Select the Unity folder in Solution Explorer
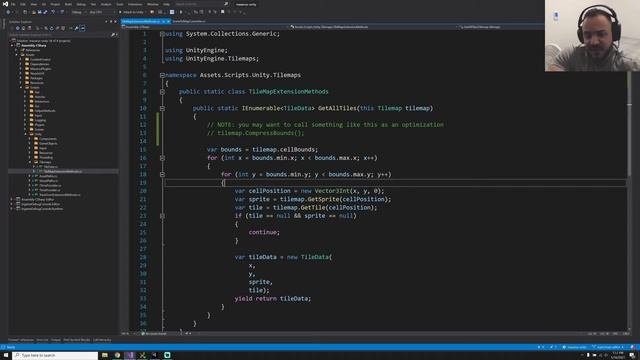The width and height of the screenshot is (640, 360). pos(38,134)
